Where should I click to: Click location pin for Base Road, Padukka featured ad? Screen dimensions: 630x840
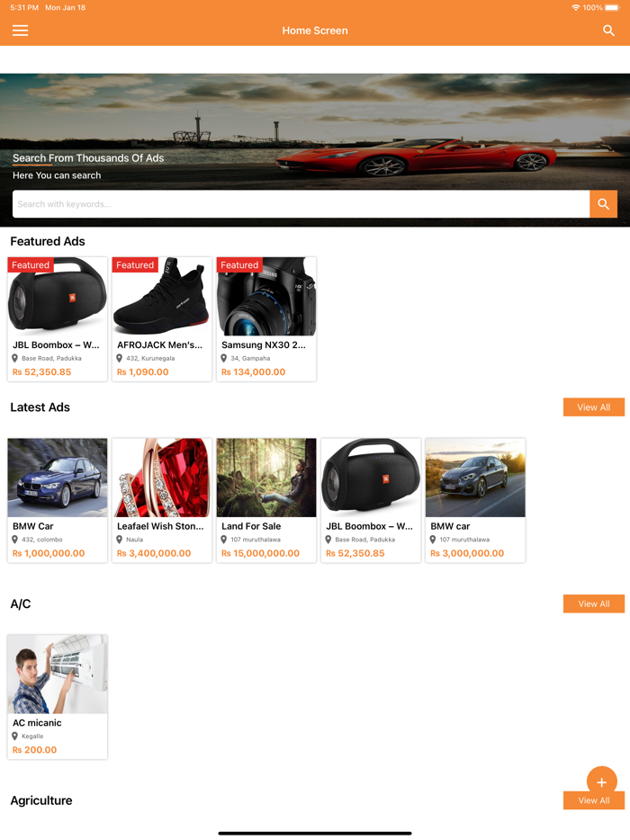coord(15,358)
